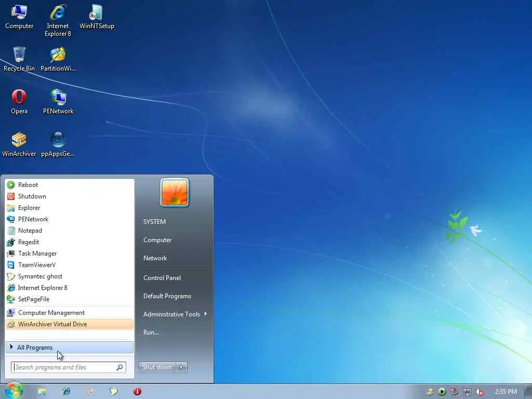The height and width of the screenshot is (399, 532).
Task: Select WinArchiver Virtual Drive entry
Action: pyautogui.click(x=70, y=324)
